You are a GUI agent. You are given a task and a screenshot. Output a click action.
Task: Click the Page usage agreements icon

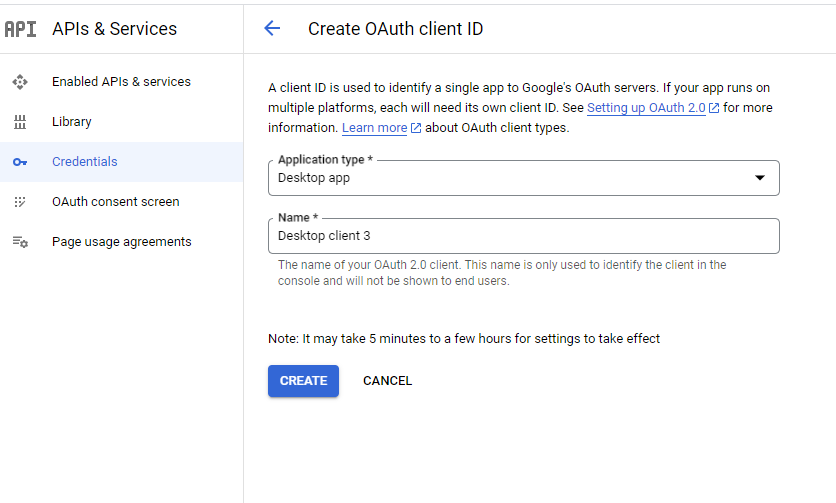20,242
